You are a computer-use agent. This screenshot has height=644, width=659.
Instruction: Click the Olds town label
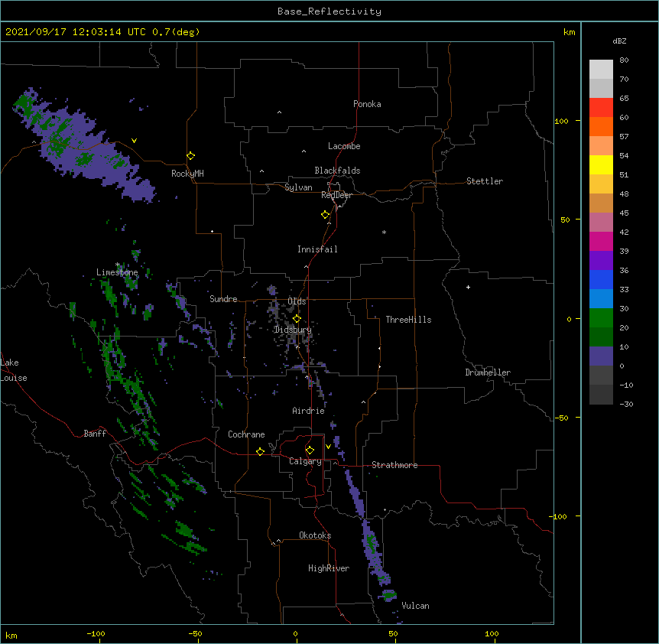pyautogui.click(x=297, y=301)
